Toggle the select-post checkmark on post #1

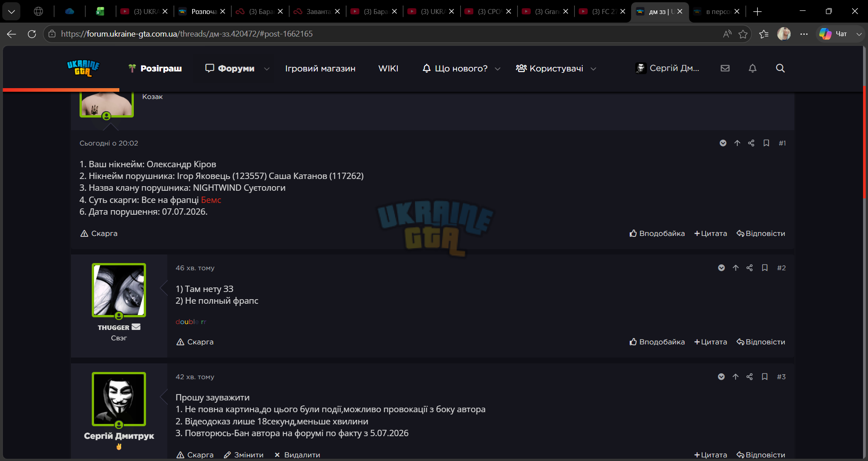pos(723,143)
